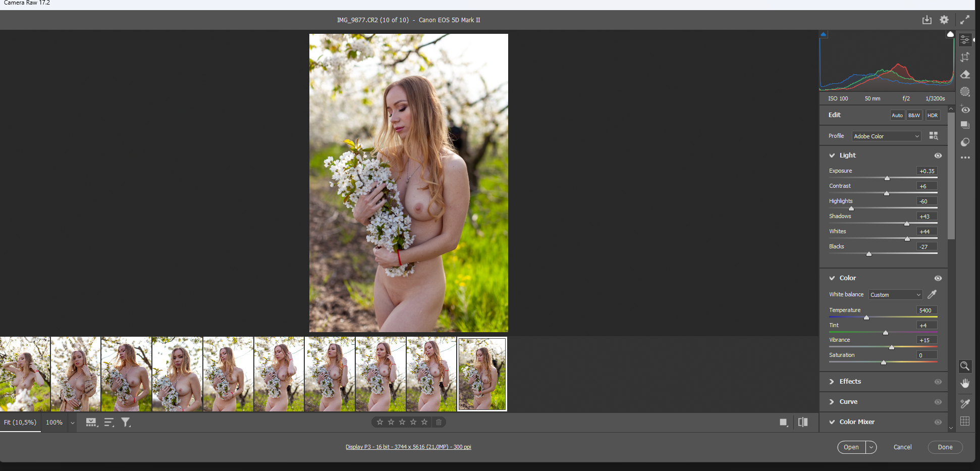Click the Saturation value field 0

pos(927,355)
